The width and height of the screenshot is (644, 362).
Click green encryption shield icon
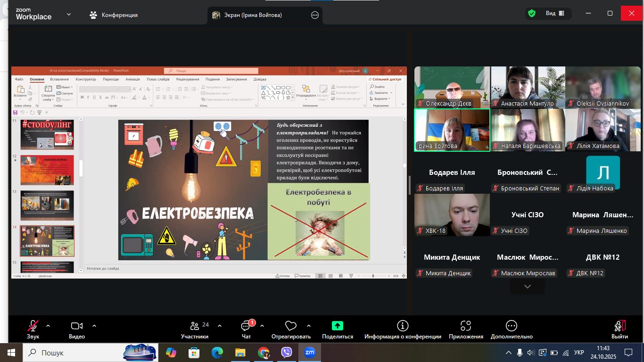pos(532,13)
